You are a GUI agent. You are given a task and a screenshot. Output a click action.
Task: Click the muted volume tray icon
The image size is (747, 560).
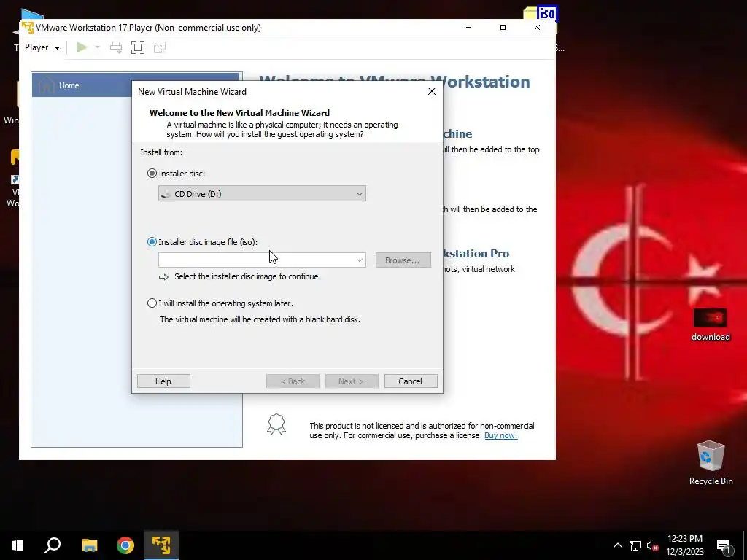(x=653, y=545)
